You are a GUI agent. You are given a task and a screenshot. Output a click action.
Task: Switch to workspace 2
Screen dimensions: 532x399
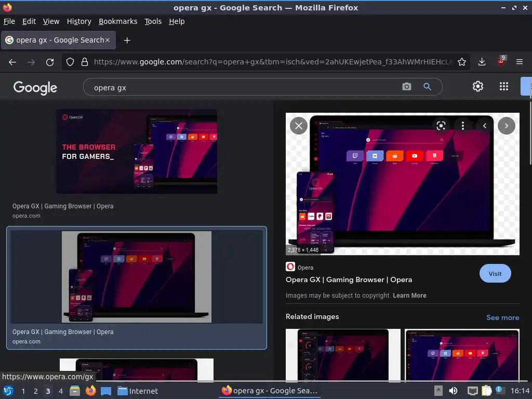[x=36, y=391]
